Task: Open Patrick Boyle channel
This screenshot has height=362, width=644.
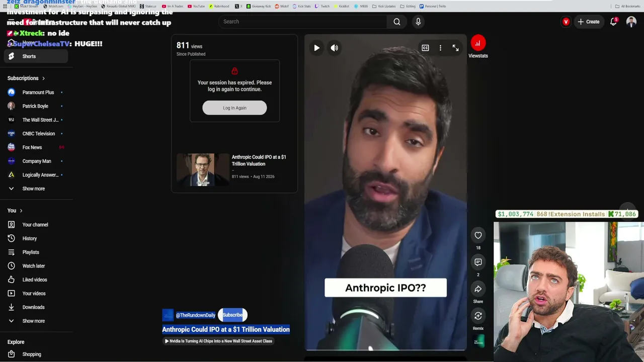Action: point(36,106)
